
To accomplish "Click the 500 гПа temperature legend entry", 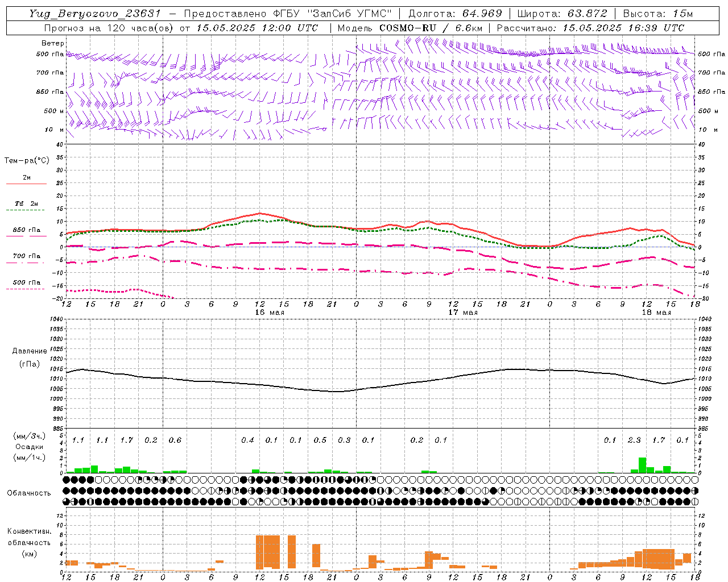I will click(x=27, y=282).
